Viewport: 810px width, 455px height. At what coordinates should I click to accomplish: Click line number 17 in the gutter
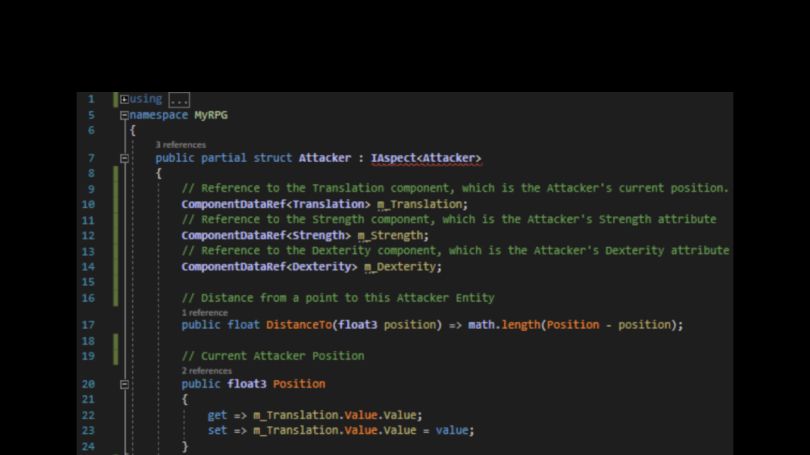(x=89, y=325)
